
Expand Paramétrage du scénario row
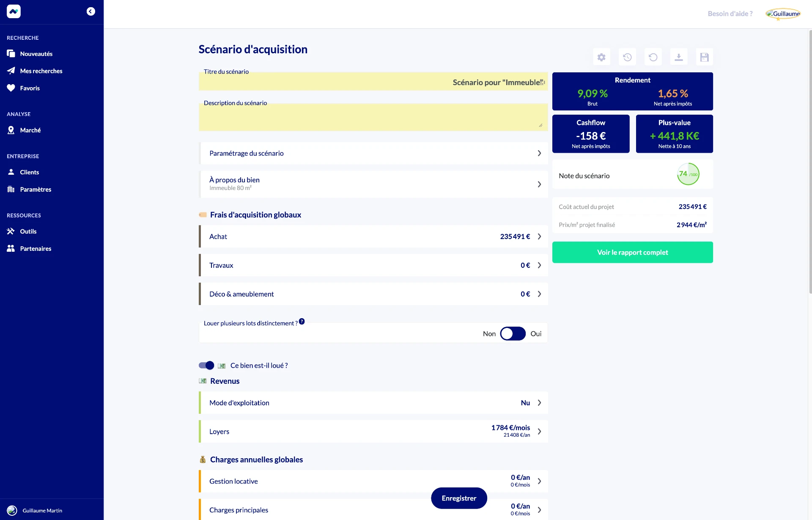(x=373, y=153)
